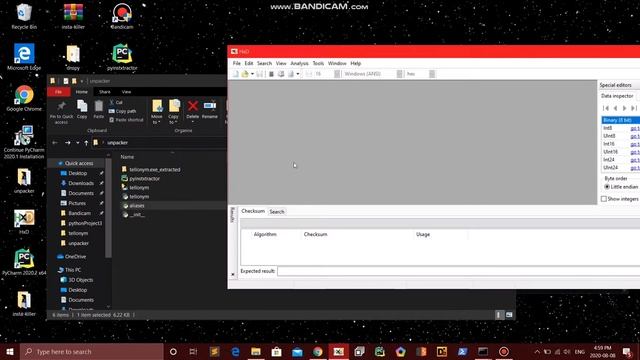Click Paste shortcut in Explorer ribbon
640x360 pixels.
click(126, 120)
